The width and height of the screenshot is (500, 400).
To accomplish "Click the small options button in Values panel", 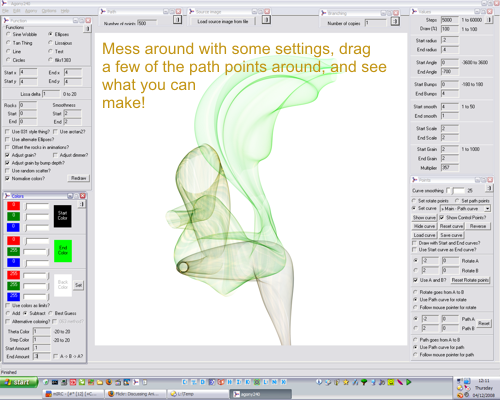I will coord(489,20).
